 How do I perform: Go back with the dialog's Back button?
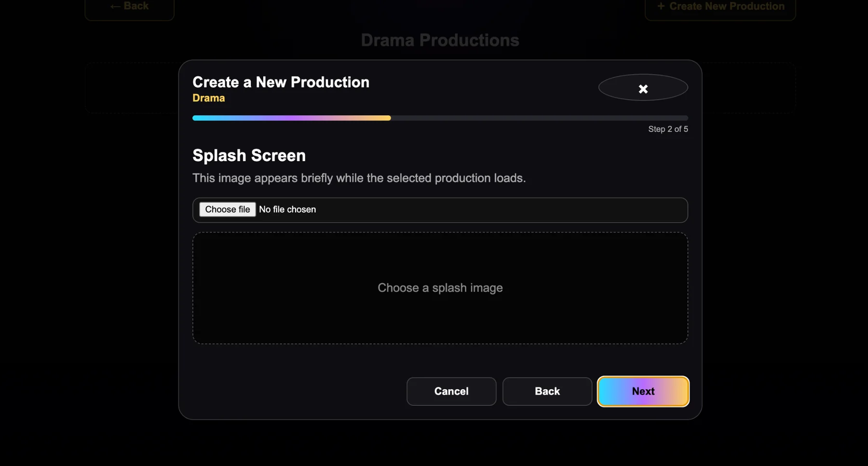point(547,391)
